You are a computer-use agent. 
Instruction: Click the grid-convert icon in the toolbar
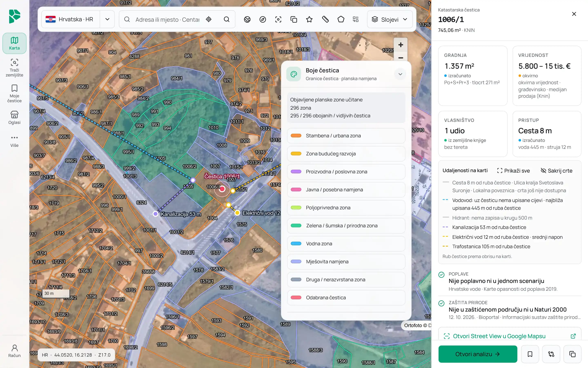tap(356, 19)
